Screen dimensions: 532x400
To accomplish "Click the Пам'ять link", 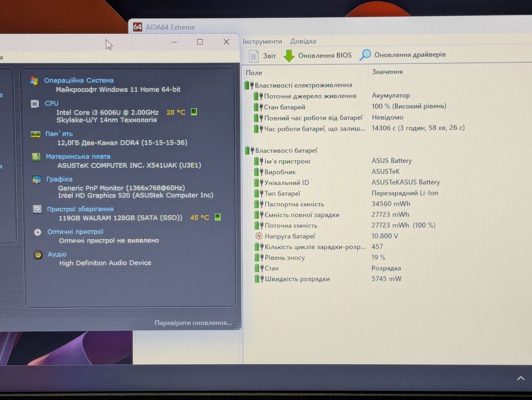I will pyautogui.click(x=59, y=134).
